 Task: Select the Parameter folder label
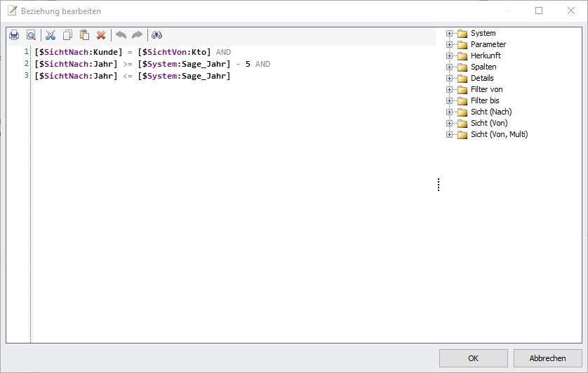[488, 45]
